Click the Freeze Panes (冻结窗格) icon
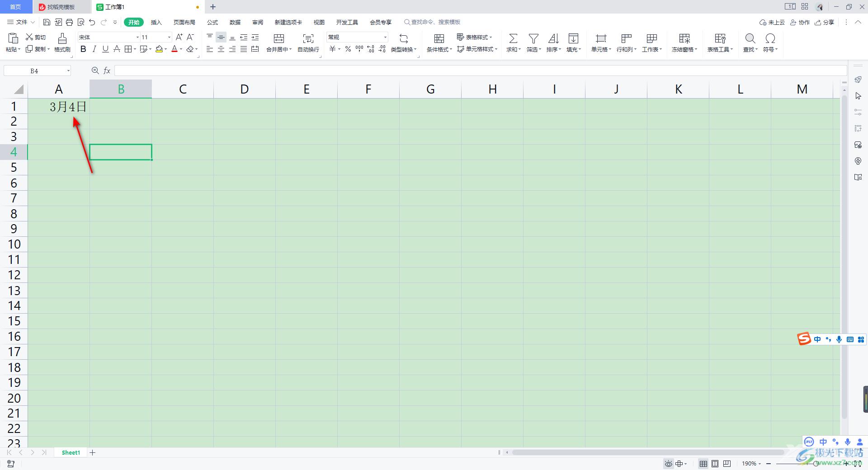 (684, 38)
